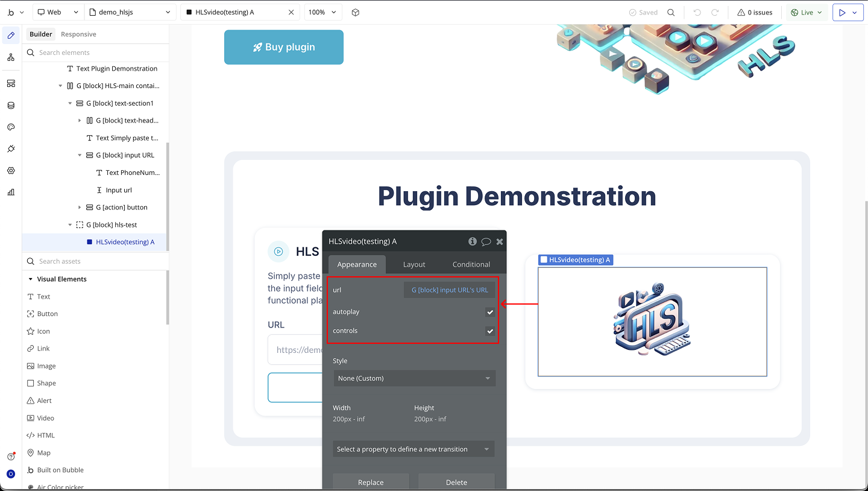
Task: Collapse the G [block] HLS-main container row
Action: pyautogui.click(x=60, y=86)
